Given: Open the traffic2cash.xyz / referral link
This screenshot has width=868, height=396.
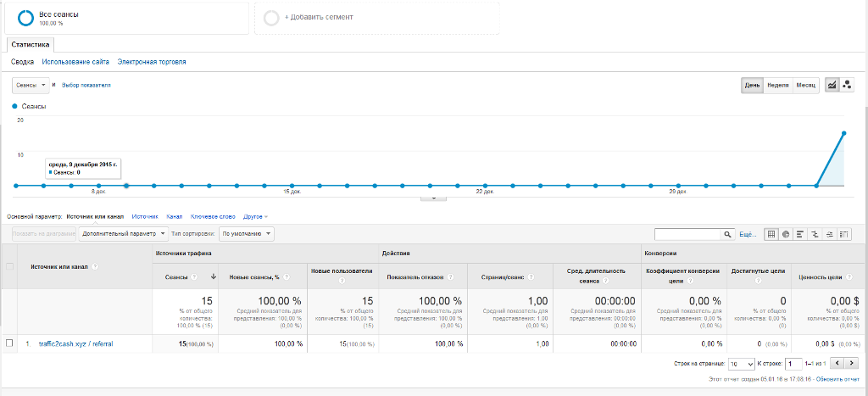Looking at the screenshot, I should coord(75,343).
